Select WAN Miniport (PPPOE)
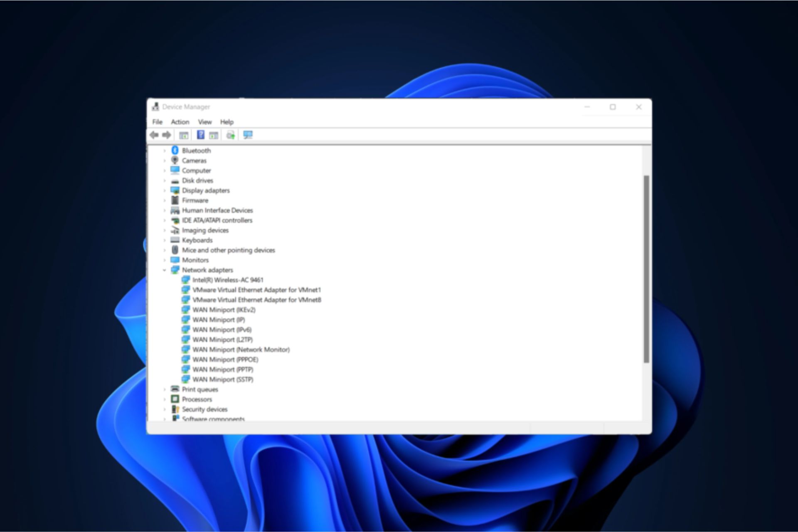The width and height of the screenshot is (798, 532). [225, 360]
